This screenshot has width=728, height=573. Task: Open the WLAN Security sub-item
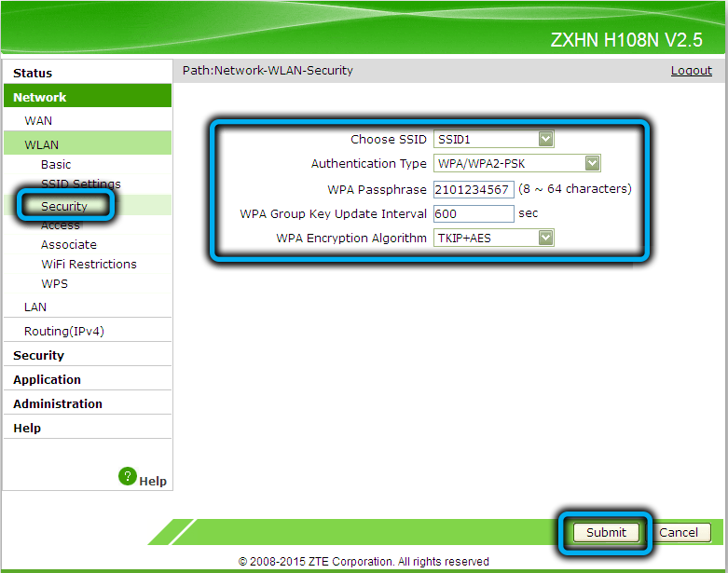tap(64, 206)
